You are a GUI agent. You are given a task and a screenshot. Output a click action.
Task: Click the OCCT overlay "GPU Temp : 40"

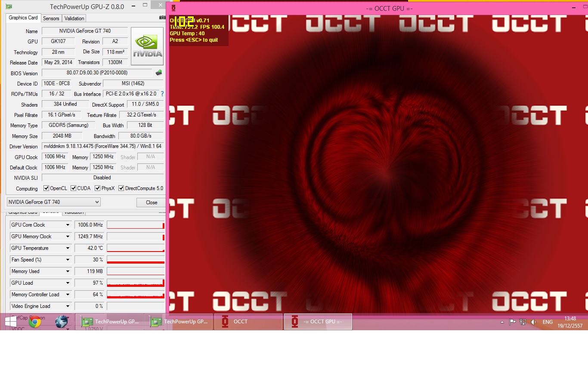187,34
